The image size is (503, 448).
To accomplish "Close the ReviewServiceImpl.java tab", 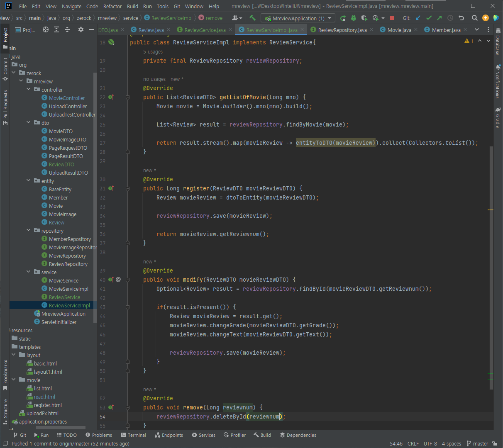I will 302,30.
